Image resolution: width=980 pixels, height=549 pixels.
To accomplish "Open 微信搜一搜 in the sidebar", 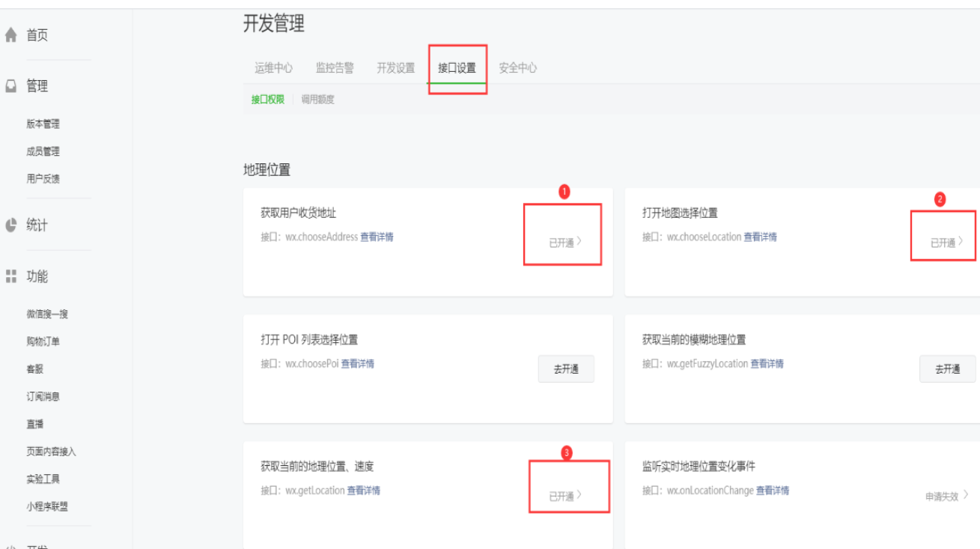I will (x=47, y=315).
